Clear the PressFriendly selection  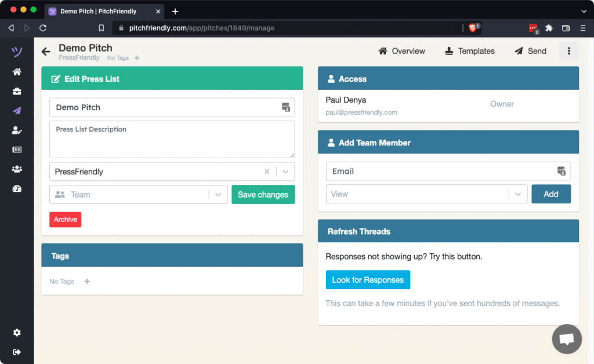pyautogui.click(x=267, y=172)
